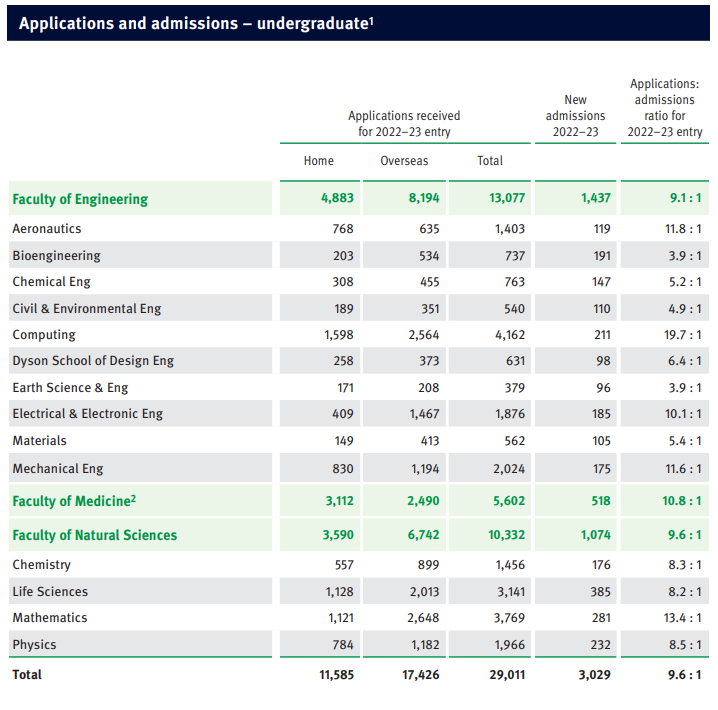Click Earth Science overseas value 208
Screen dimensions: 718x710
click(x=429, y=388)
